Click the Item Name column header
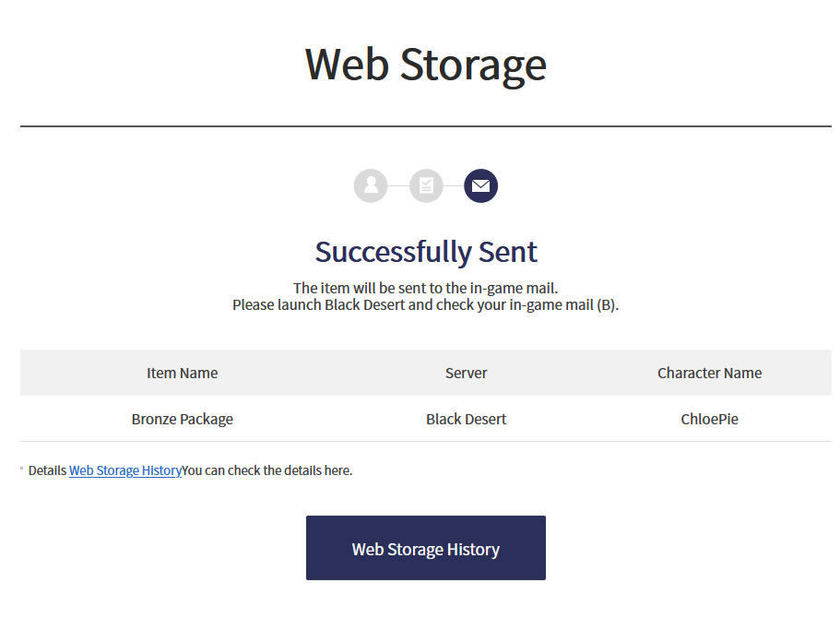This screenshot has height=630, width=840. point(183,373)
